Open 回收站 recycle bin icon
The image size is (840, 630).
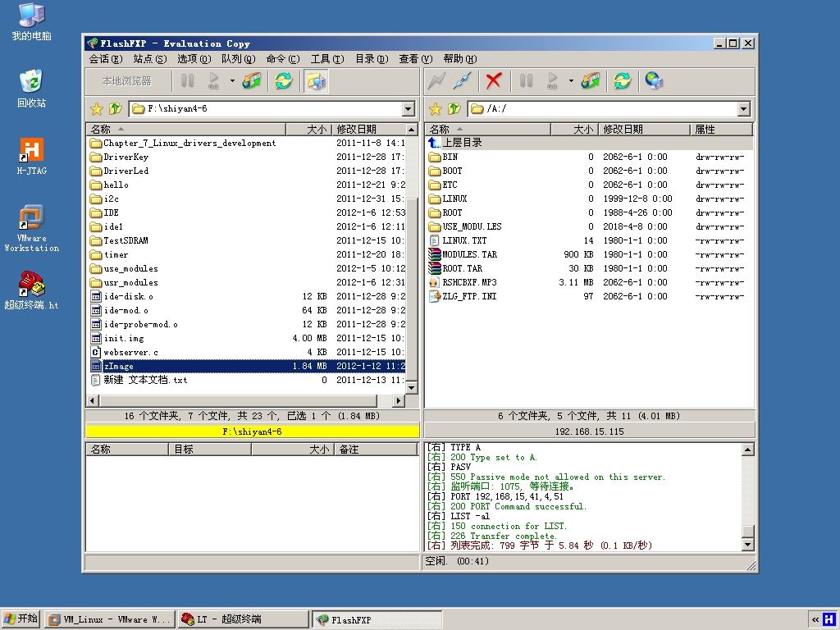[32, 89]
